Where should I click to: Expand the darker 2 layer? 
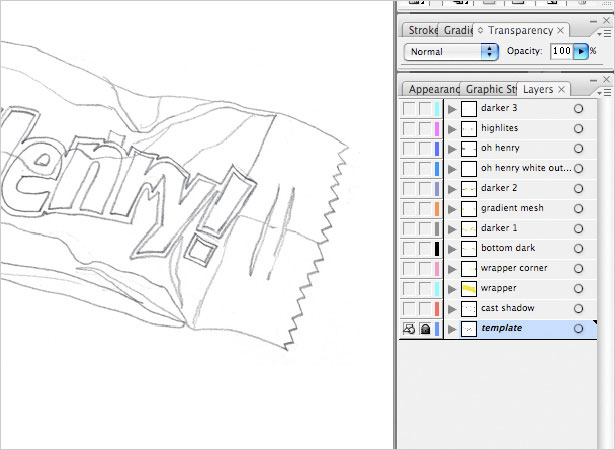(452, 189)
